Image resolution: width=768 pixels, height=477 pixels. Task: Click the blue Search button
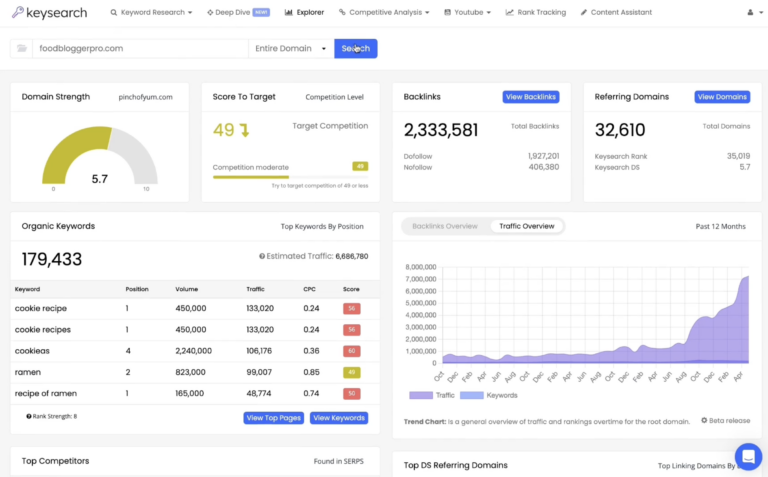pos(356,48)
